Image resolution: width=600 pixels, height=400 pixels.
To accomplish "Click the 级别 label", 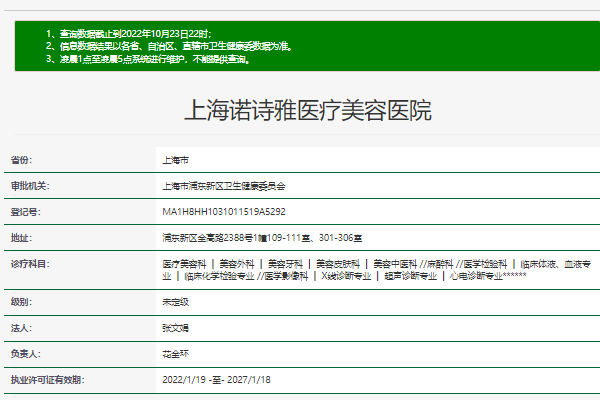I will coord(21,302).
